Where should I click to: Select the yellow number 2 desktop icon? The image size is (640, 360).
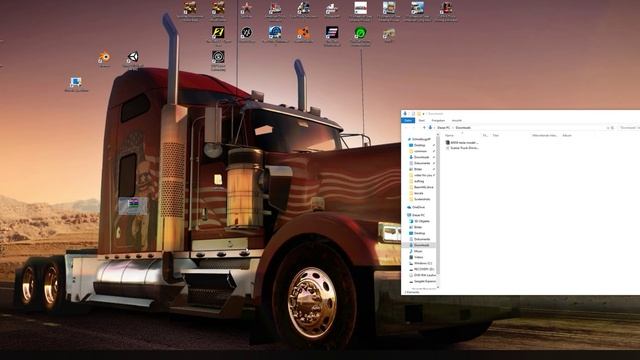(x=218, y=34)
